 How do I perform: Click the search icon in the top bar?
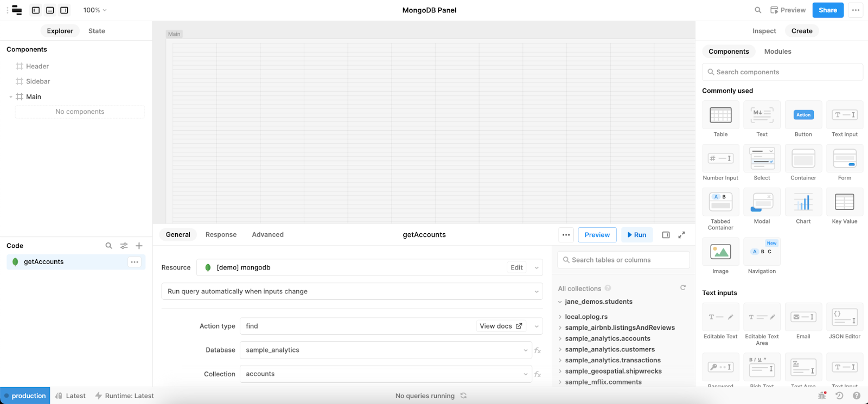[758, 10]
